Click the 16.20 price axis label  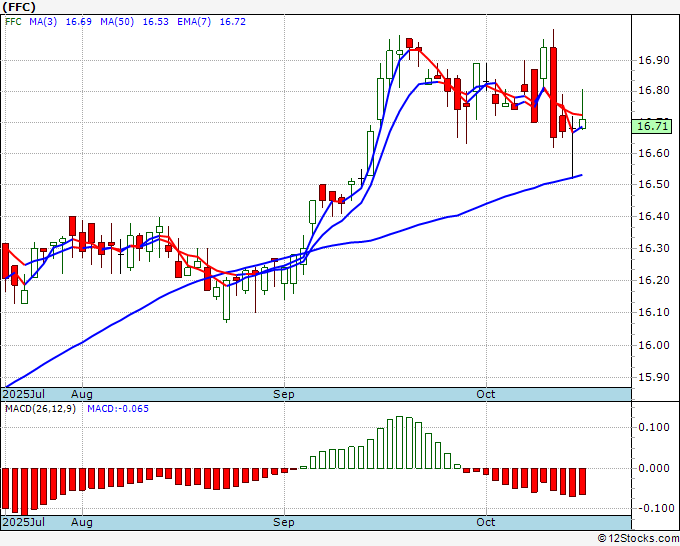tap(654, 280)
